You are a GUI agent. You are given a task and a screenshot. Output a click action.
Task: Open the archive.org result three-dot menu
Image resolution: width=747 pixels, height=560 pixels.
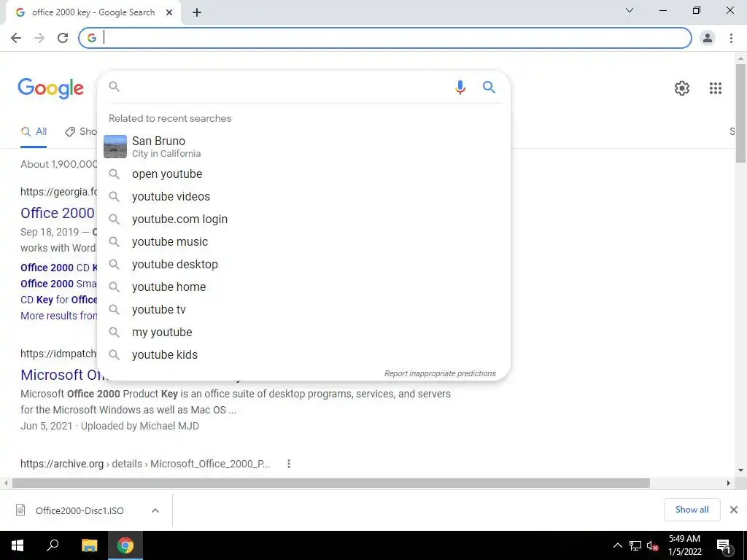point(289,464)
